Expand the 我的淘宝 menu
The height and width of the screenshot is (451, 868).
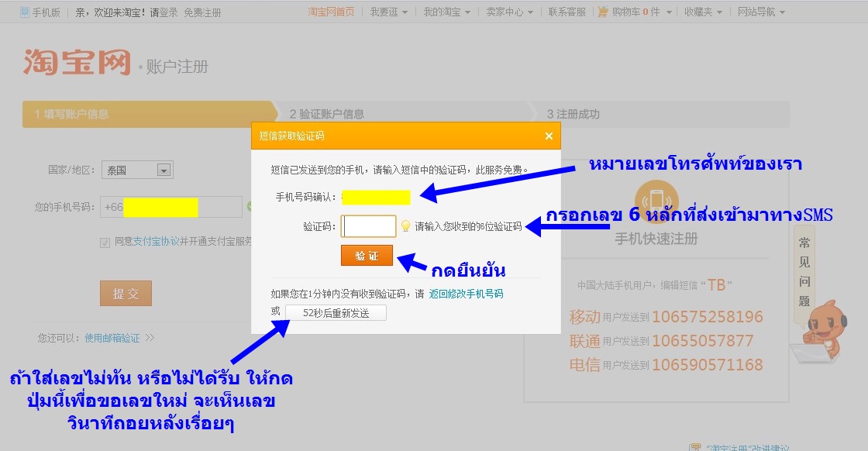click(446, 12)
